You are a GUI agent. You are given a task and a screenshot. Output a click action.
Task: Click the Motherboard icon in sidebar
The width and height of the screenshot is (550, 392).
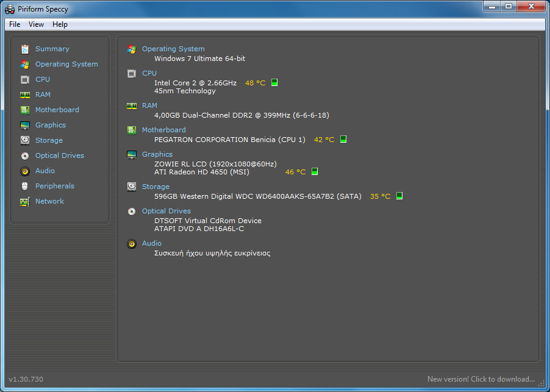(25, 110)
